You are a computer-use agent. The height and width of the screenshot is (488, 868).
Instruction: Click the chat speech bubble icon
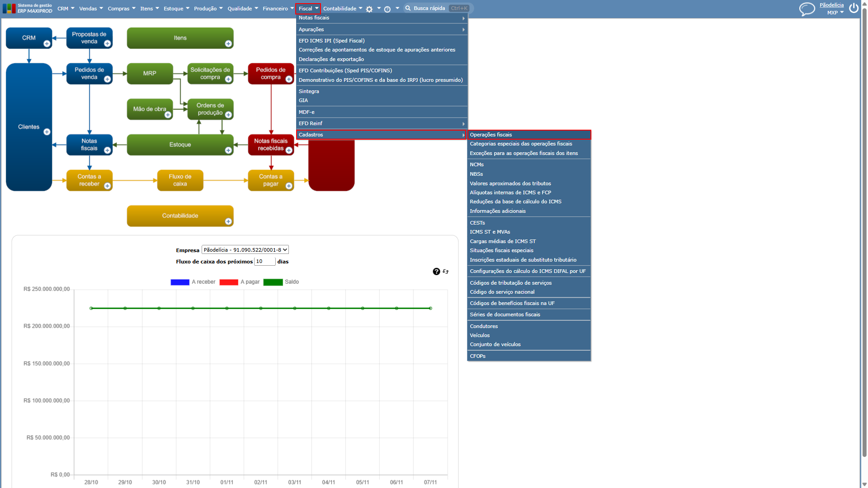[807, 9]
